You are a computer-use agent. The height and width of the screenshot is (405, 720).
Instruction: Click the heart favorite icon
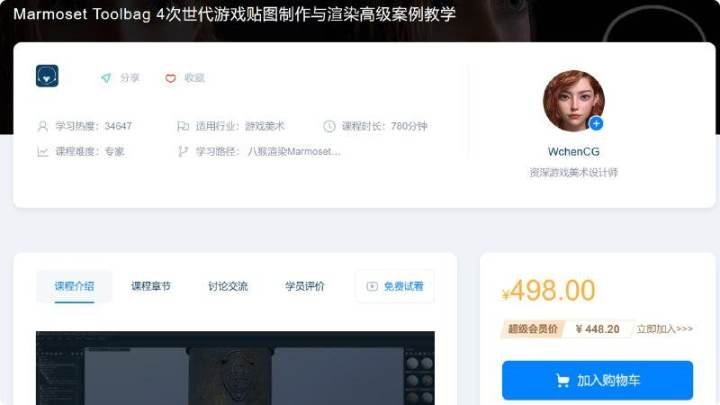click(170, 79)
